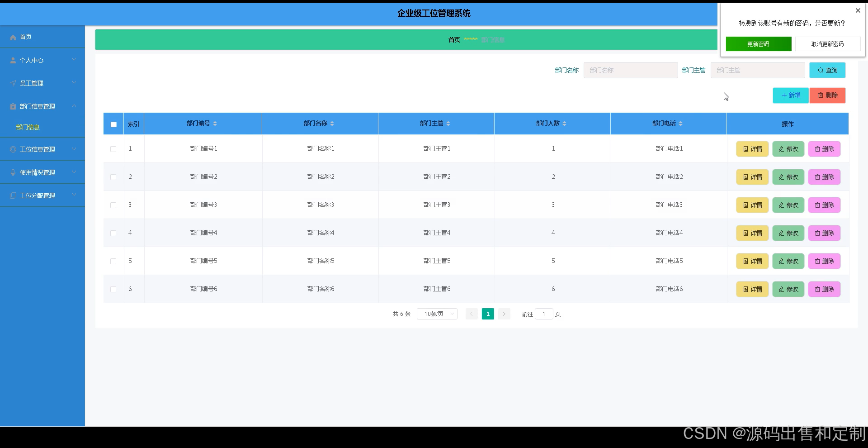Click the paper-plane icon beside 员工管理
Image resolution: width=868 pixels, height=448 pixels.
pyautogui.click(x=13, y=83)
